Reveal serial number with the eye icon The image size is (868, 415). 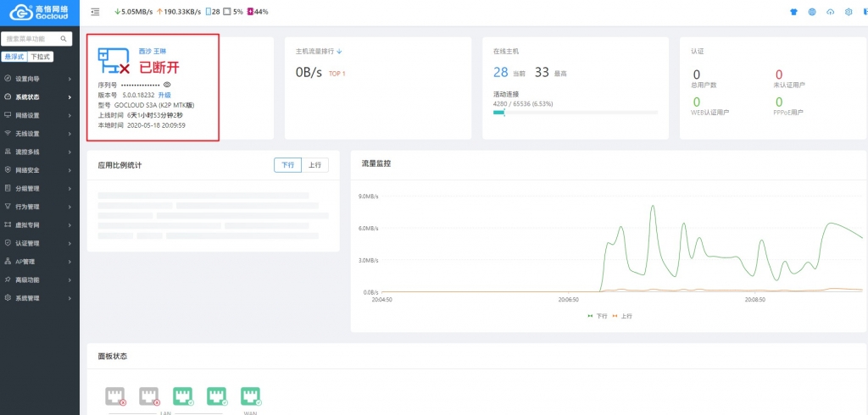coord(167,85)
